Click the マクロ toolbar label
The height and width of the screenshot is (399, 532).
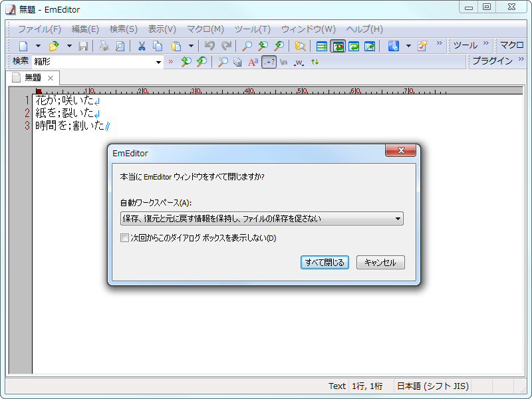click(x=511, y=45)
